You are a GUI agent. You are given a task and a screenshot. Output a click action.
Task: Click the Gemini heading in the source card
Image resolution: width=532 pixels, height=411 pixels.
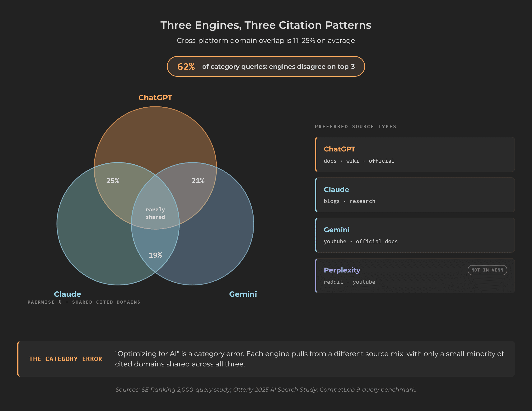click(x=337, y=230)
